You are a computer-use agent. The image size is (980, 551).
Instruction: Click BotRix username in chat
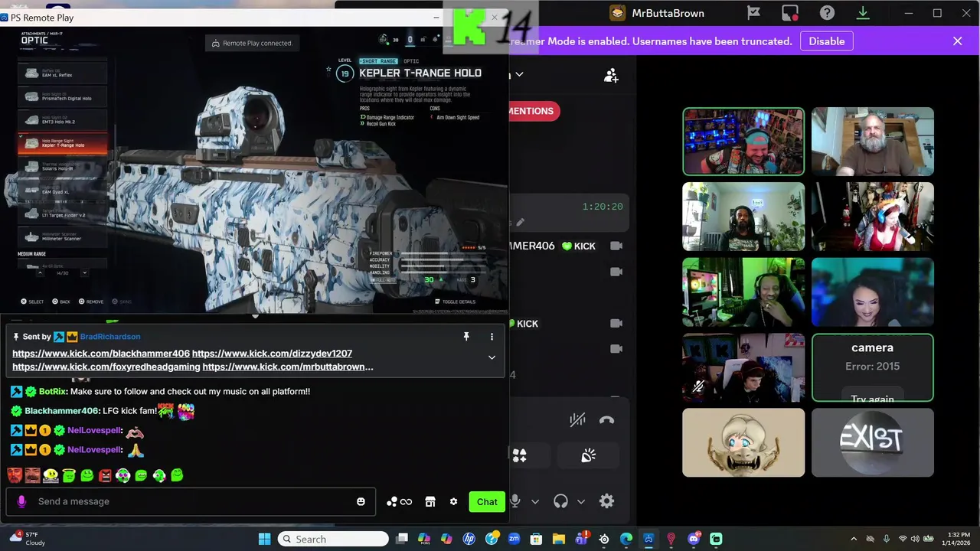[53, 391]
